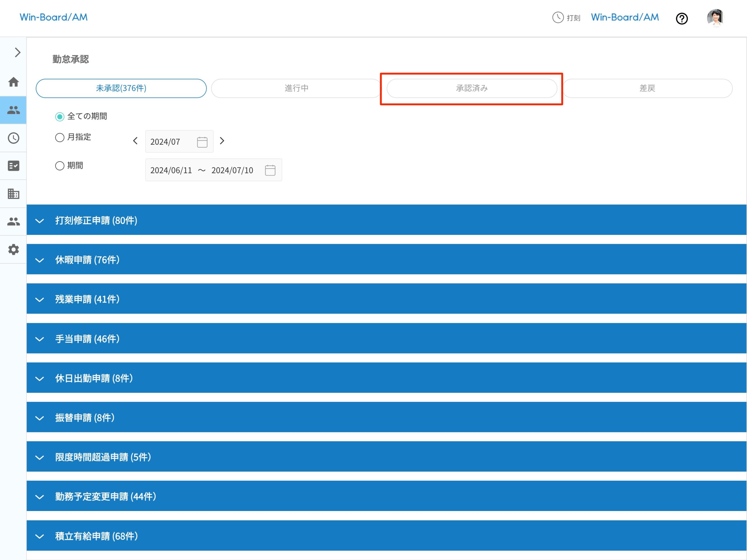Image resolution: width=747 pixels, height=560 pixels.
Task: Open the settings gear in sidebar
Action: (x=13, y=250)
